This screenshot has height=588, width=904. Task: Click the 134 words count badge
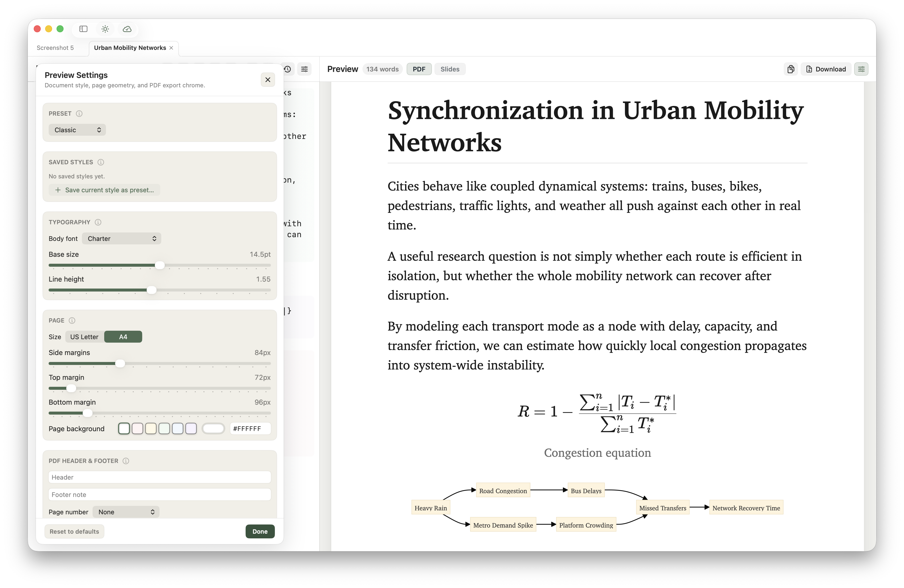point(382,69)
